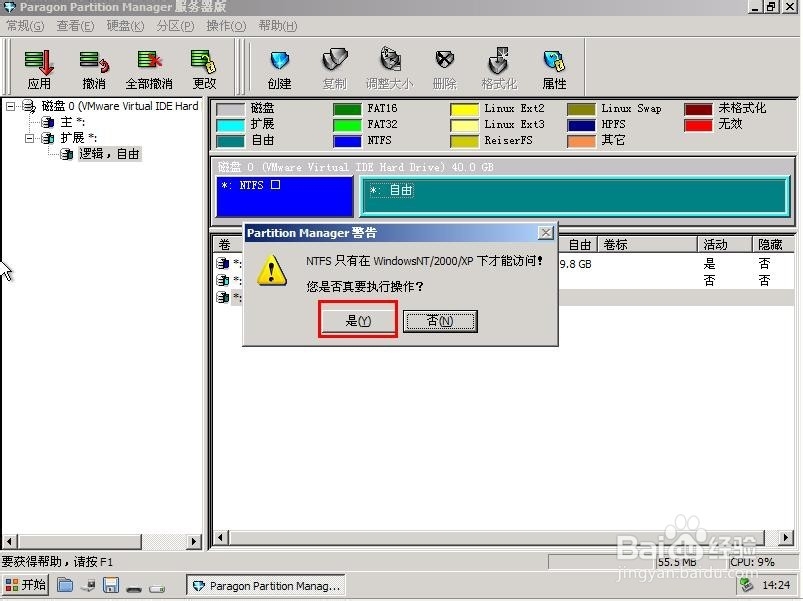Image resolution: width=803 pixels, height=601 pixels.
Task: Click tree panel scroll left arrow
Action: point(9,541)
